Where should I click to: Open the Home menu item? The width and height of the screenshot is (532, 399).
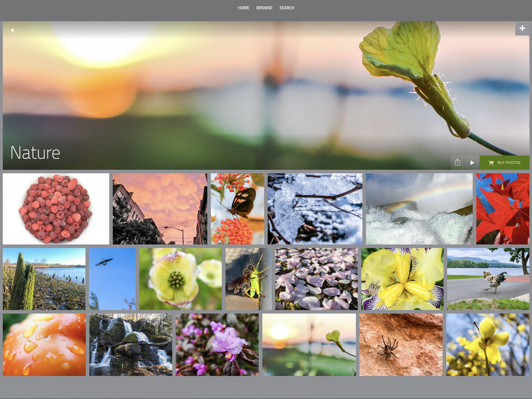pyautogui.click(x=243, y=8)
